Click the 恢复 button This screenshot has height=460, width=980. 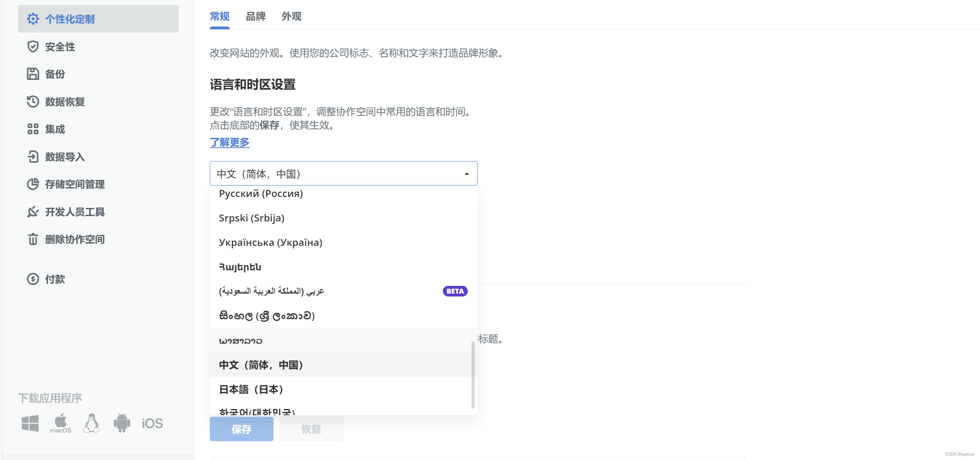pyautogui.click(x=311, y=429)
